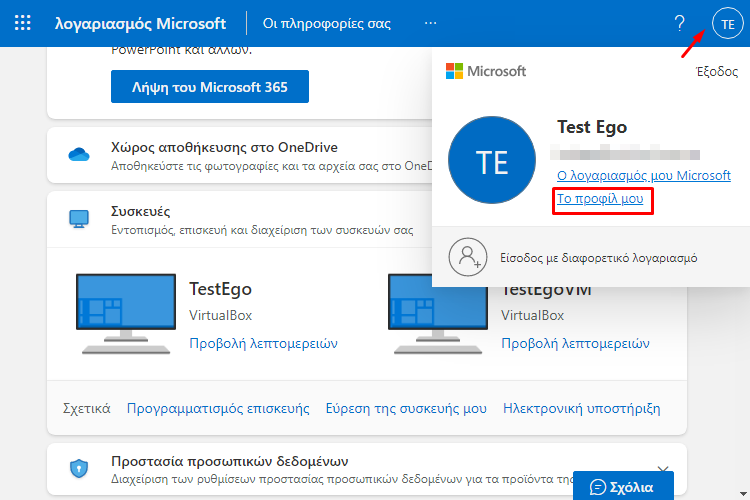
Task: View details link for second VirtualBox device
Action: pyautogui.click(x=575, y=343)
